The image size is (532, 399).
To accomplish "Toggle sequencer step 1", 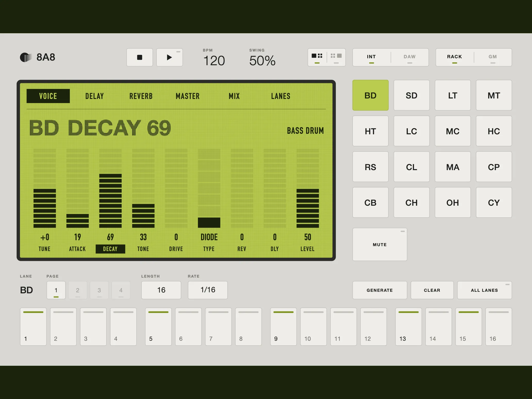I will [33, 327].
